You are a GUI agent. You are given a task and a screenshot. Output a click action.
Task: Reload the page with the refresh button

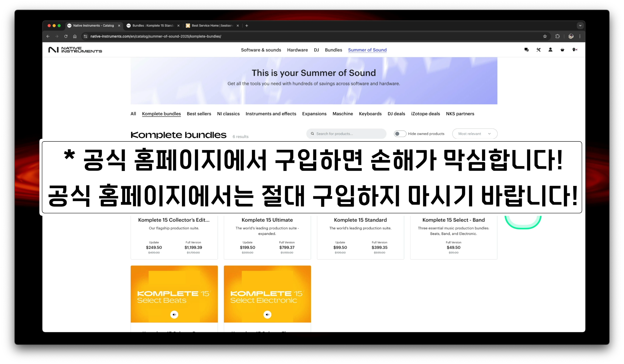(66, 36)
